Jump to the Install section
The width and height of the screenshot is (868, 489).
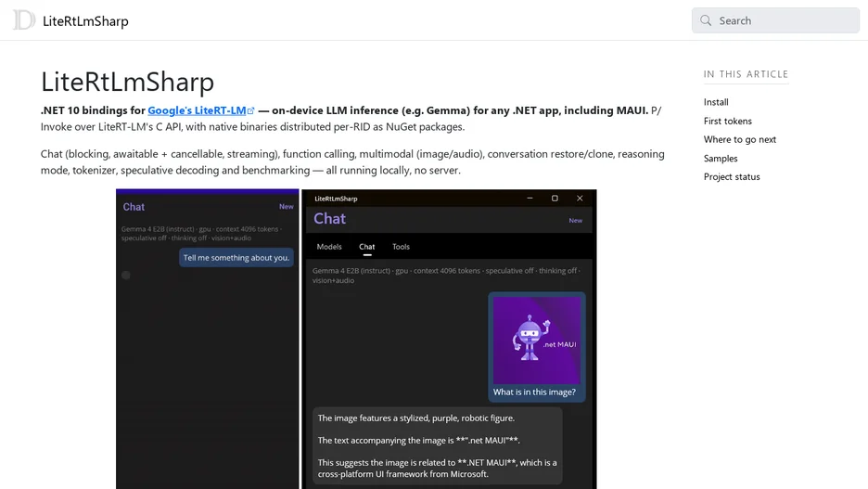tap(716, 102)
